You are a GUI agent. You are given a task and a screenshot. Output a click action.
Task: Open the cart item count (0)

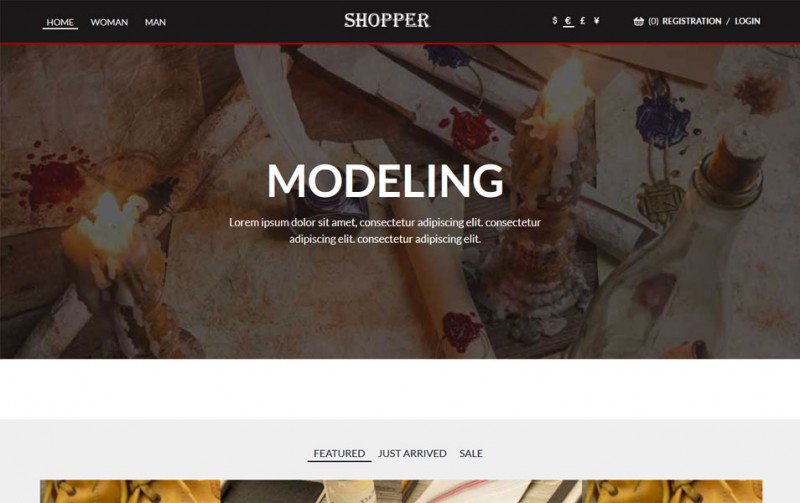pyautogui.click(x=654, y=21)
